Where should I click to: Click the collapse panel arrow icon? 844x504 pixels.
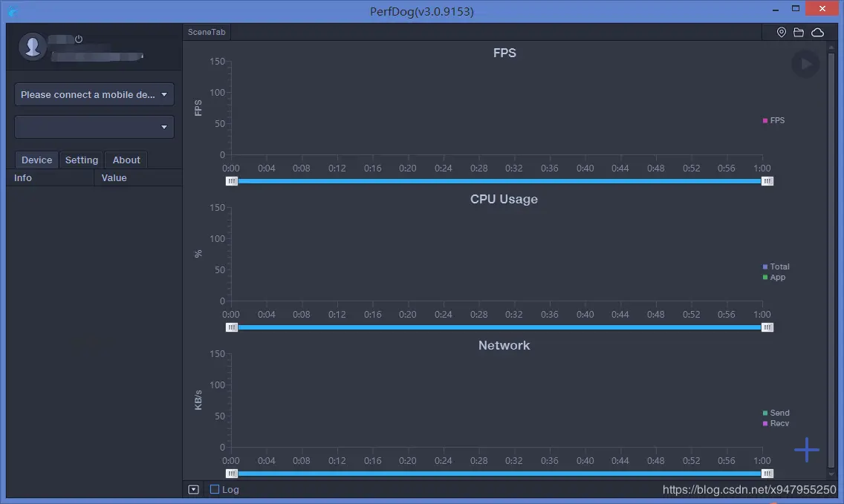click(x=193, y=489)
